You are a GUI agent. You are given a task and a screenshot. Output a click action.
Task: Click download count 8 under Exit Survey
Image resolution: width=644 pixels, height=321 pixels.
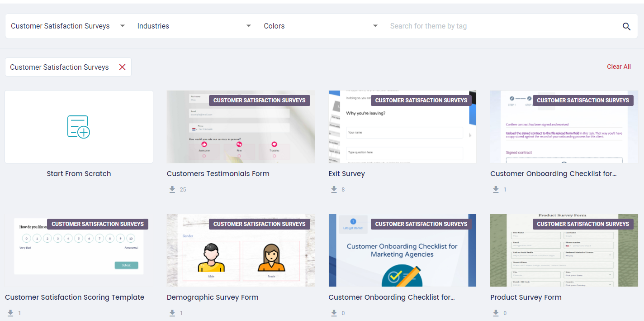point(343,189)
